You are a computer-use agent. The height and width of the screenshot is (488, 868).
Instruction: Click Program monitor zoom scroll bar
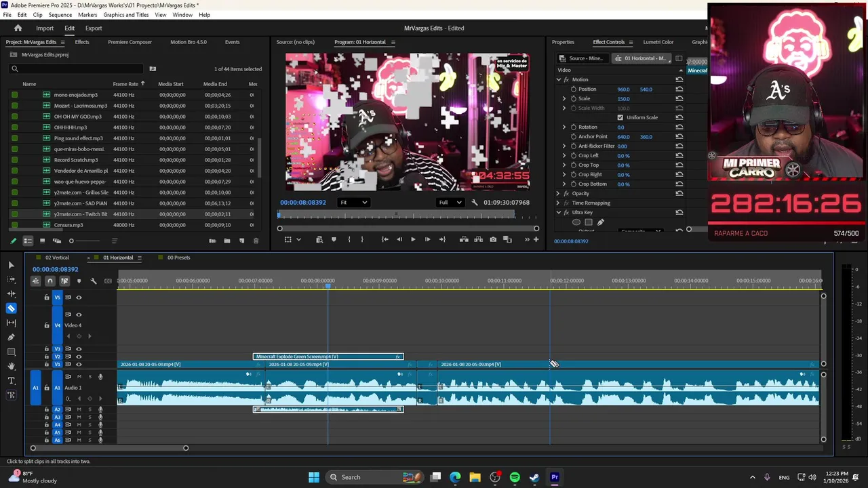pyautogui.click(x=408, y=228)
